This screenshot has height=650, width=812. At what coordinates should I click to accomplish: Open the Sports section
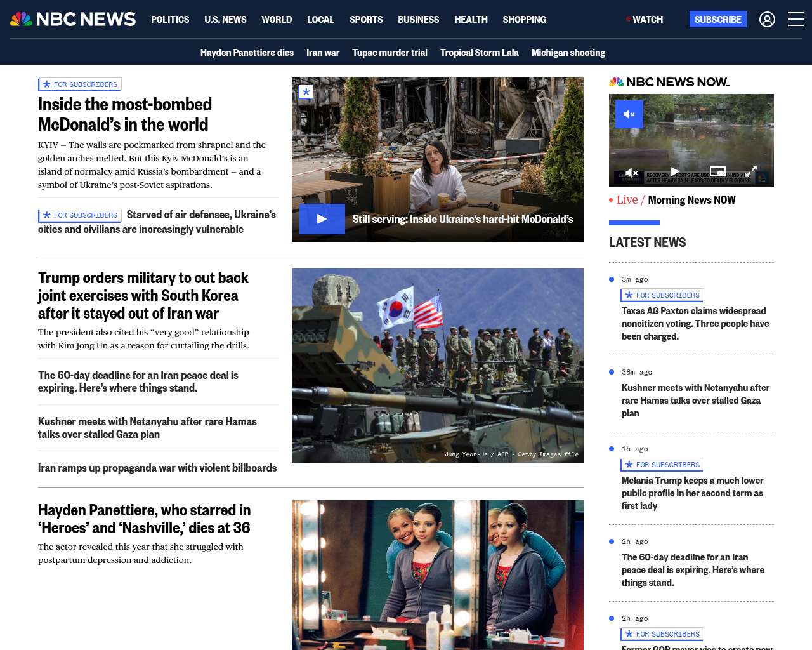[x=366, y=20]
